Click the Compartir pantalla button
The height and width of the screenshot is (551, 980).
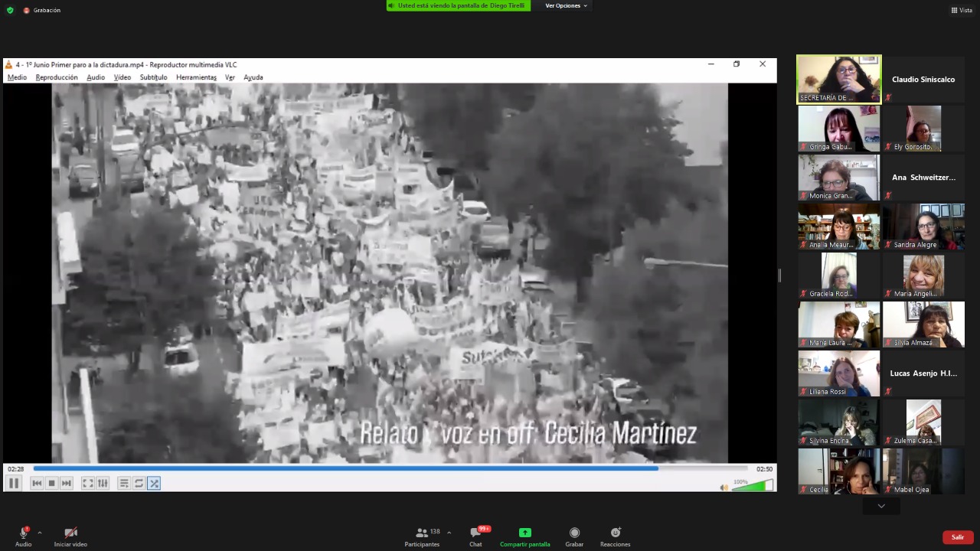pyautogui.click(x=524, y=536)
